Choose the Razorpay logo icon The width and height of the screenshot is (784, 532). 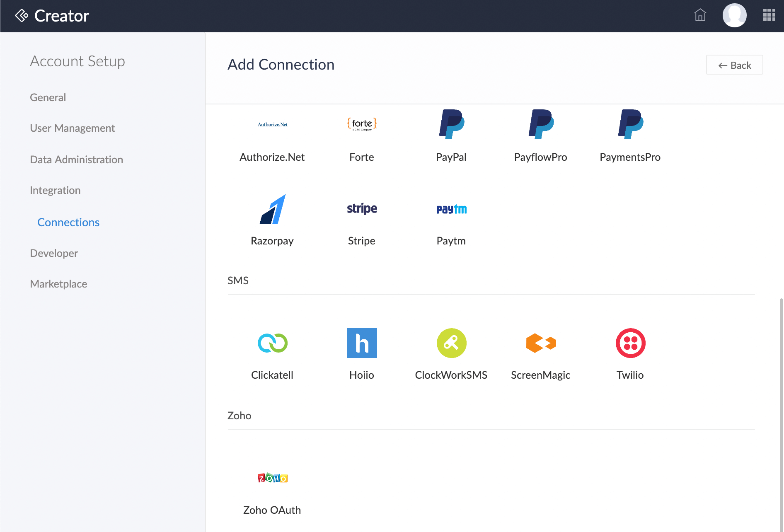[273, 209]
